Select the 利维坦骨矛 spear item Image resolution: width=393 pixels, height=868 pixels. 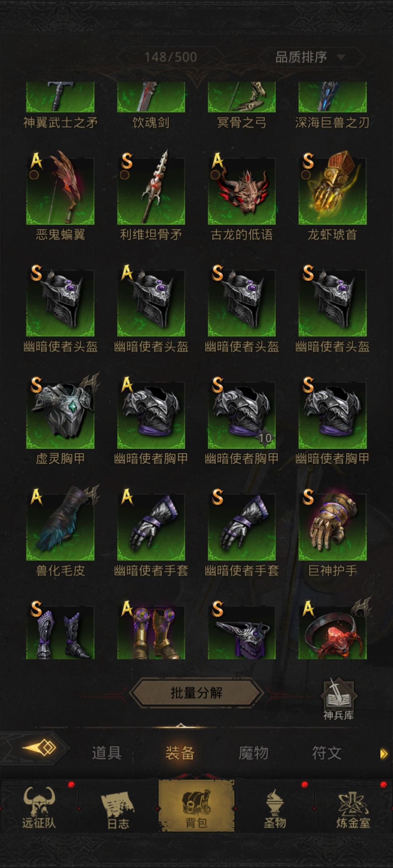pyautogui.click(x=151, y=191)
